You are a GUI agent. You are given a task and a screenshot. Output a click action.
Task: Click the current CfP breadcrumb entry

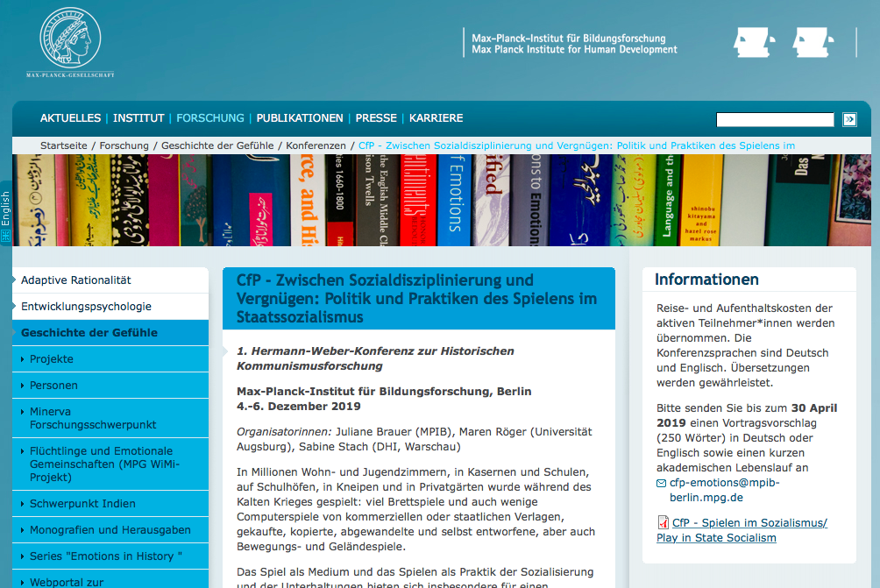(577, 145)
